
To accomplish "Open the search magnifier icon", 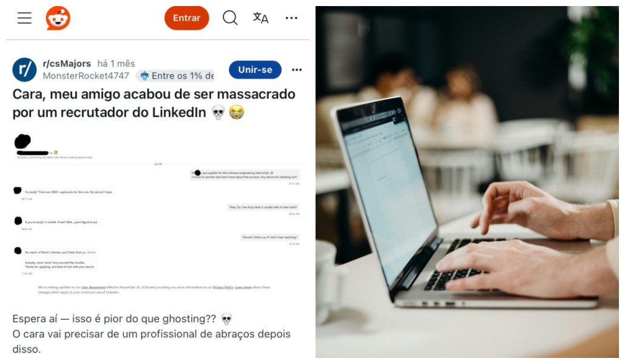I will pos(230,18).
